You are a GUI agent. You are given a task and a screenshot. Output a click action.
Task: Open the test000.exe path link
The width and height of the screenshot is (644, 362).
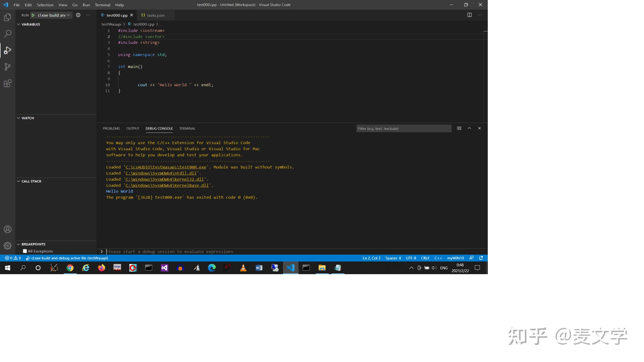tap(165, 167)
